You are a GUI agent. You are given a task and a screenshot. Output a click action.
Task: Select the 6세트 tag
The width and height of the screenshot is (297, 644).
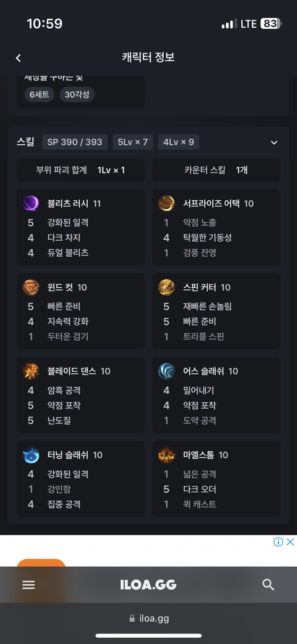pyautogui.click(x=39, y=94)
